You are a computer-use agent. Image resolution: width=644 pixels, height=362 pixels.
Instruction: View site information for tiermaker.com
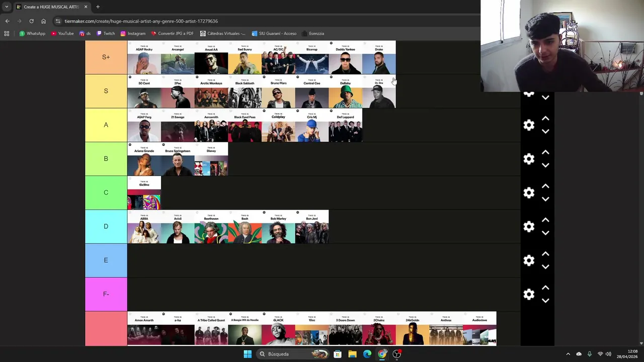pyautogui.click(x=58, y=21)
